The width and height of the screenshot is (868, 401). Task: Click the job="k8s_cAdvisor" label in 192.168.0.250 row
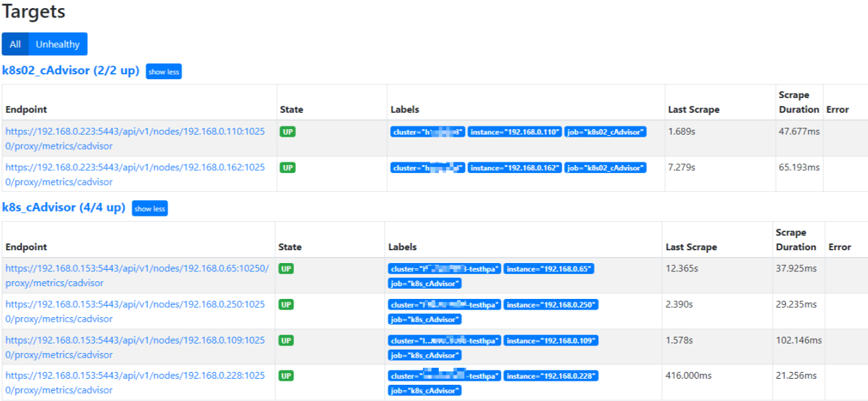(x=425, y=319)
